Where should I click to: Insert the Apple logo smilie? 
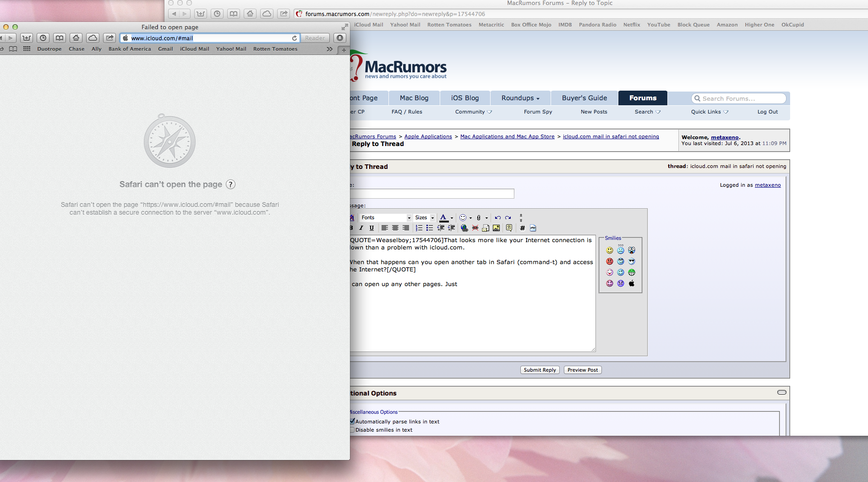coord(632,283)
